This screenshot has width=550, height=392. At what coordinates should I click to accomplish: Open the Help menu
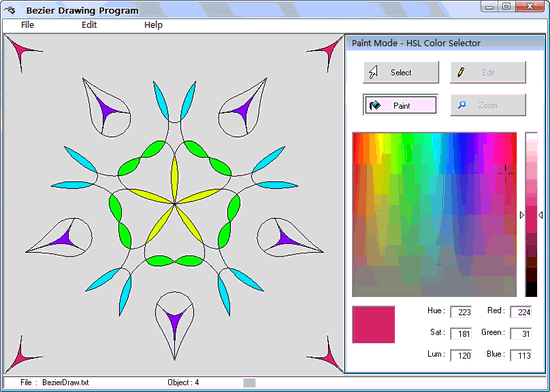pos(153,25)
